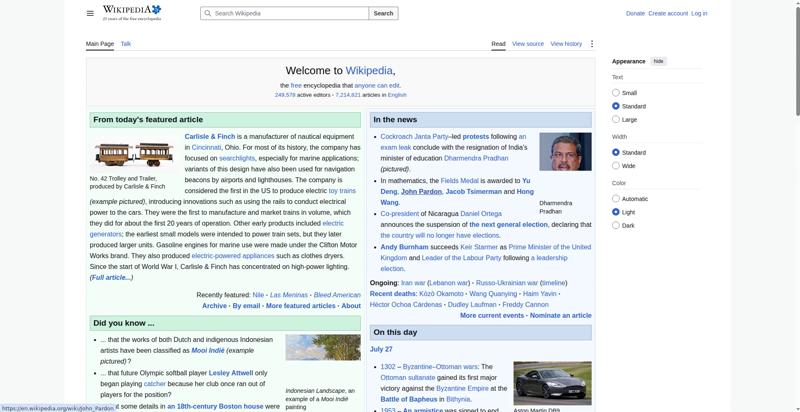Viewport: 800px width, 412px height.
Task: Open the Create account link
Action: (668, 13)
